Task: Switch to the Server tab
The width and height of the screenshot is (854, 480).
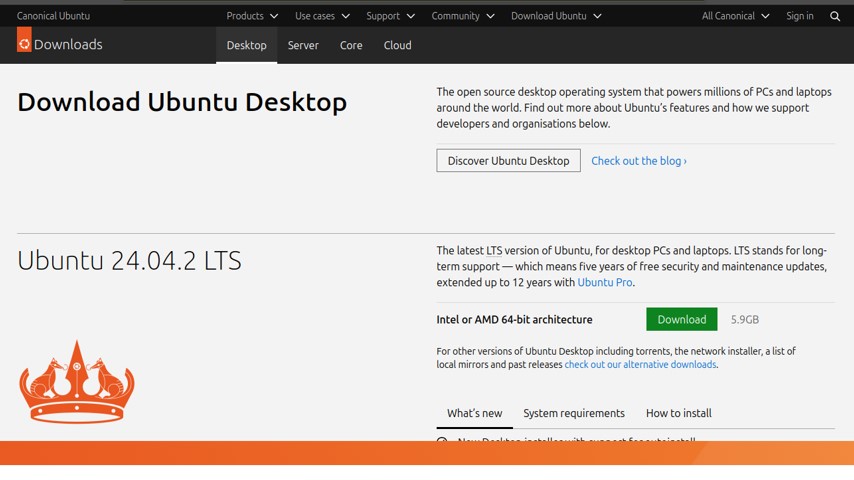Action: pyautogui.click(x=303, y=45)
